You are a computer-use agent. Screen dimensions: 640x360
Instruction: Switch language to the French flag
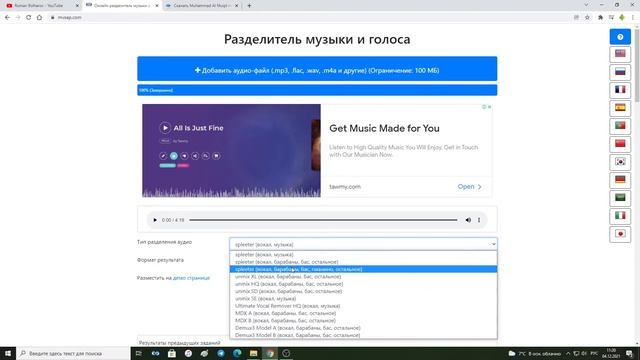[620, 90]
